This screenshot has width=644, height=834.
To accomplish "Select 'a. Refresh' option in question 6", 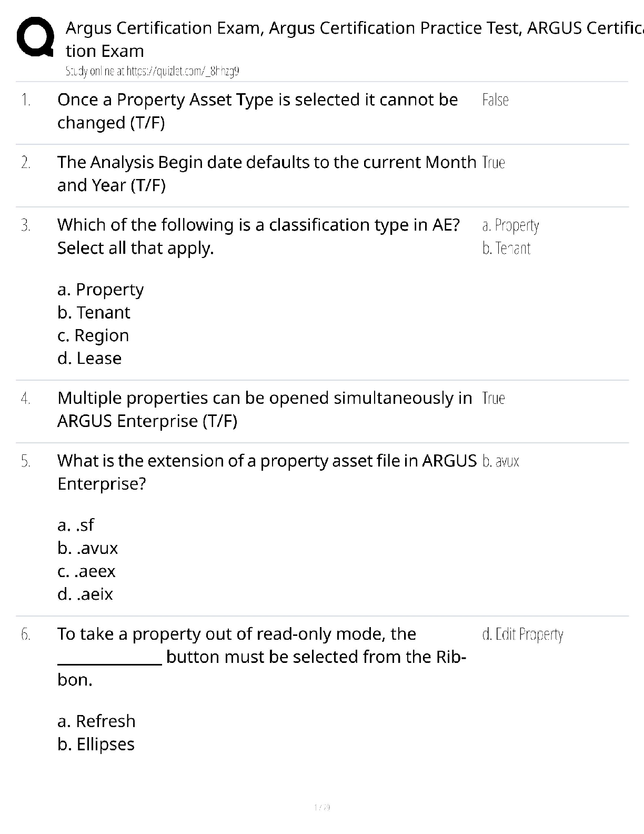I will (x=96, y=721).
